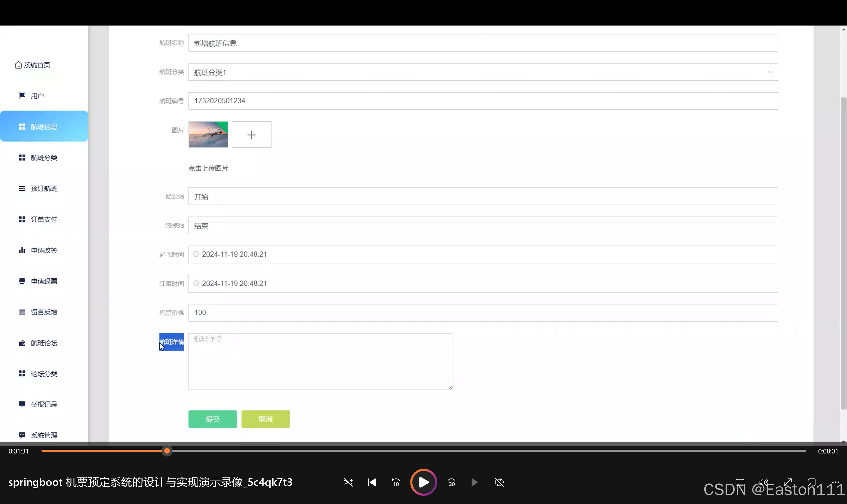Toggle repeat in the media player
Image resolution: width=847 pixels, height=504 pixels.
tap(499, 482)
